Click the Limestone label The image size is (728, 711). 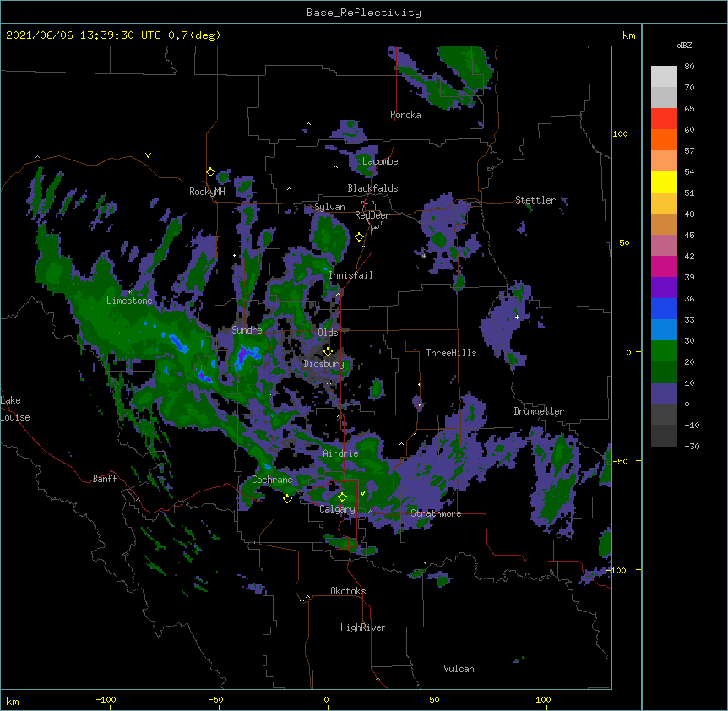(129, 301)
